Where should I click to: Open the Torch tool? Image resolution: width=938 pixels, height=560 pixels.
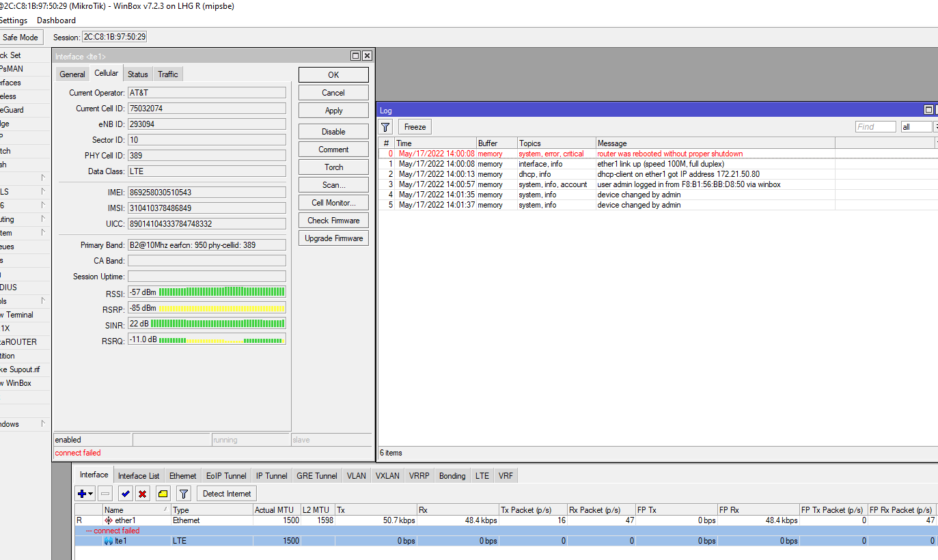[333, 167]
